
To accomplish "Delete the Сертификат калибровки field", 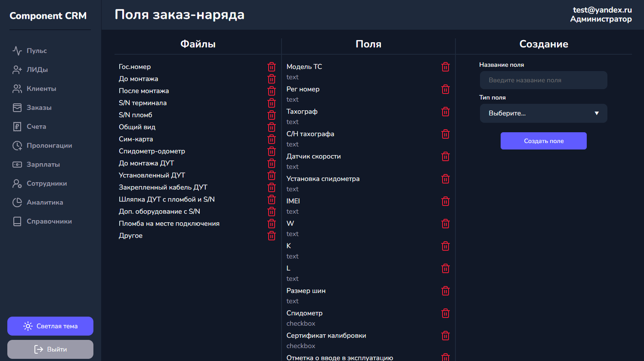I will (446, 336).
